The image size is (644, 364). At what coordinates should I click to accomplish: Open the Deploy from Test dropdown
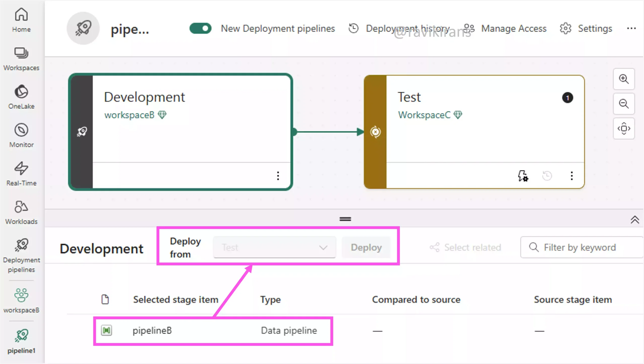coord(274,247)
